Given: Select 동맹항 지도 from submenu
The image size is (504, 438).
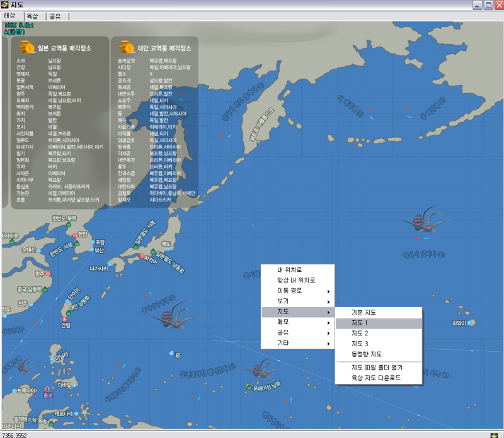Looking at the screenshot, I should (x=379, y=354).
